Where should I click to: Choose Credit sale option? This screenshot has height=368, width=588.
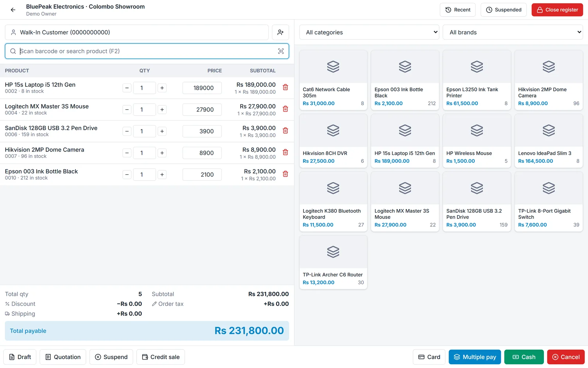(x=161, y=357)
